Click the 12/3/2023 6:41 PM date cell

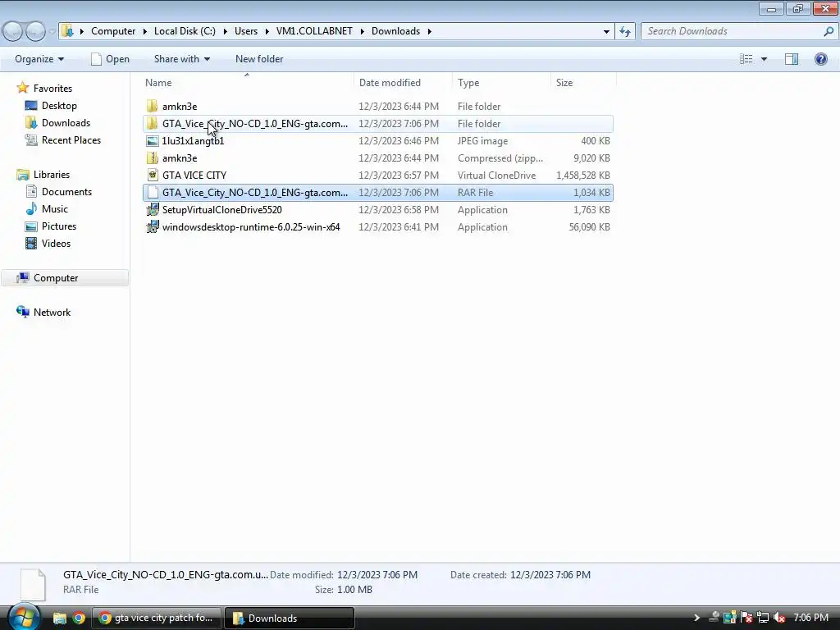pos(399,226)
